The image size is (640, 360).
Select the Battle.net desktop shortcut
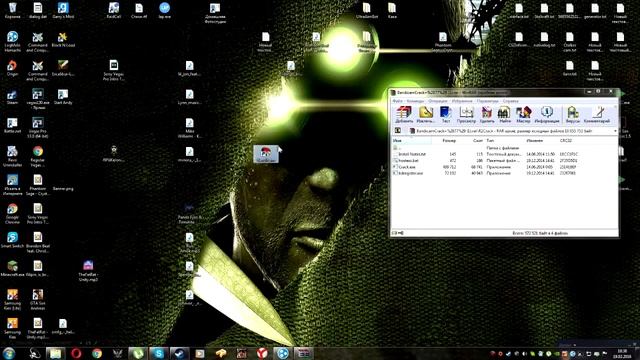[12, 126]
